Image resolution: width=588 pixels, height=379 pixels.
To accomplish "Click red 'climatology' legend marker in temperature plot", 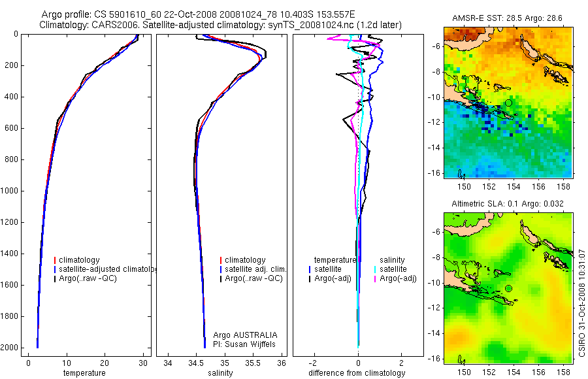I will 55,260.
